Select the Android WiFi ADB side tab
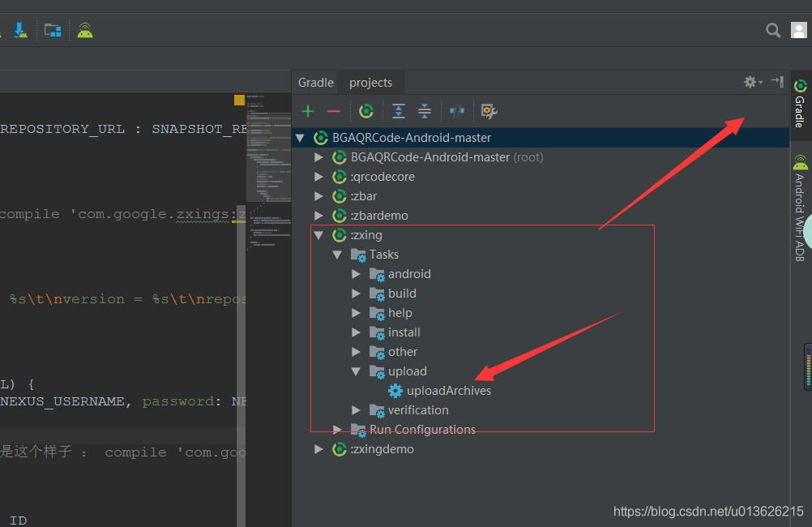This screenshot has width=812, height=527. [801, 208]
